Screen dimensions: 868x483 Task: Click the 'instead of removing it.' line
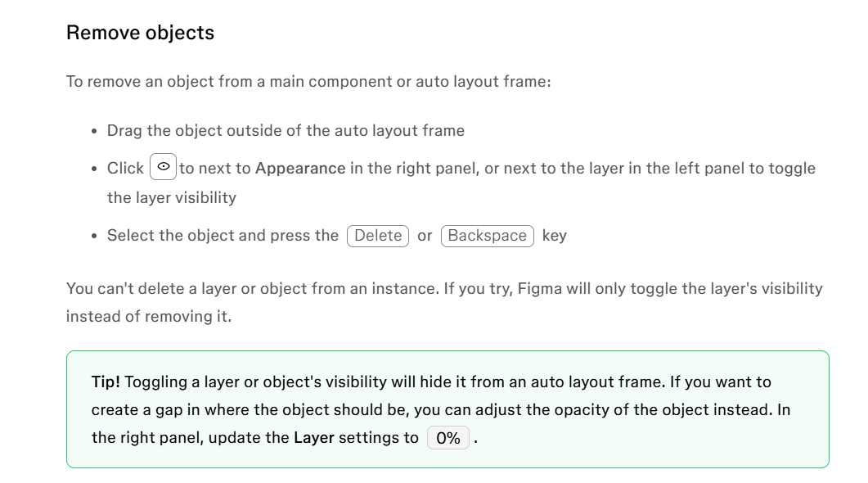click(149, 316)
